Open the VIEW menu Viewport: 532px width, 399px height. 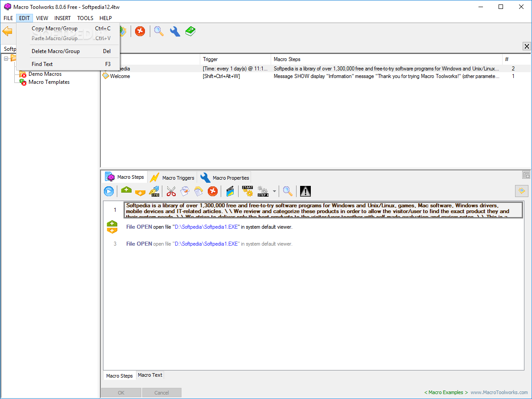pos(42,18)
